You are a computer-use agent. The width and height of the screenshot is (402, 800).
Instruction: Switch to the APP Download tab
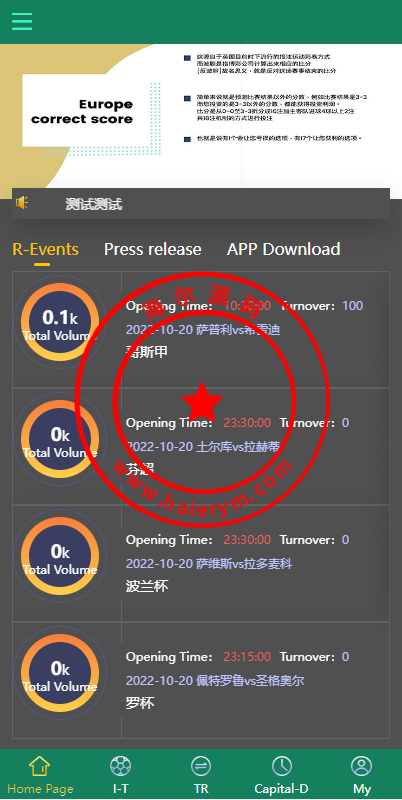284,249
